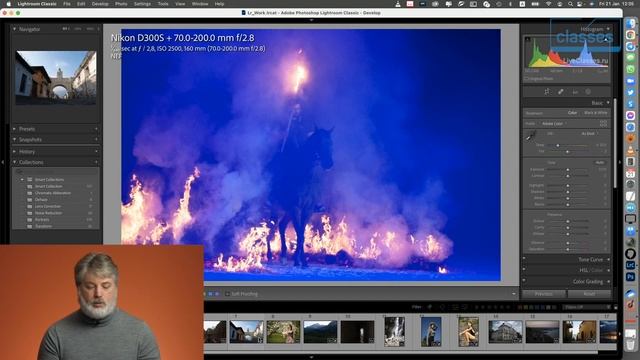Toggle shadow clipping indicator in Histogram
The image size is (640, 360).
click(x=528, y=40)
